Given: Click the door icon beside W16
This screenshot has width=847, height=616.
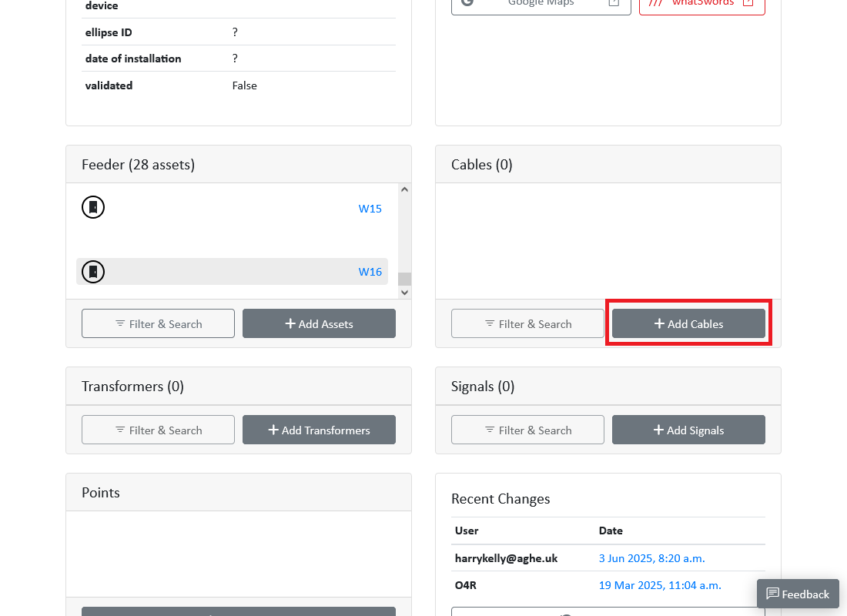Looking at the screenshot, I should 93,271.
